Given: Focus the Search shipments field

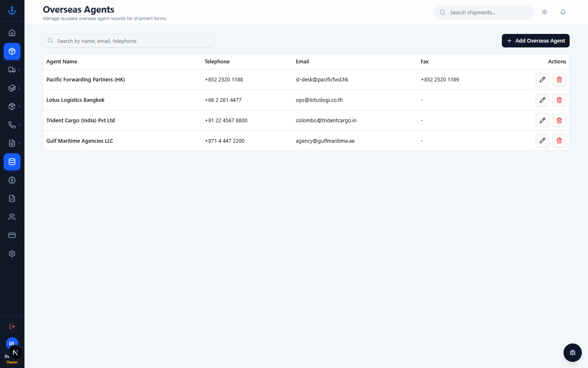Looking at the screenshot, I should pos(484,12).
